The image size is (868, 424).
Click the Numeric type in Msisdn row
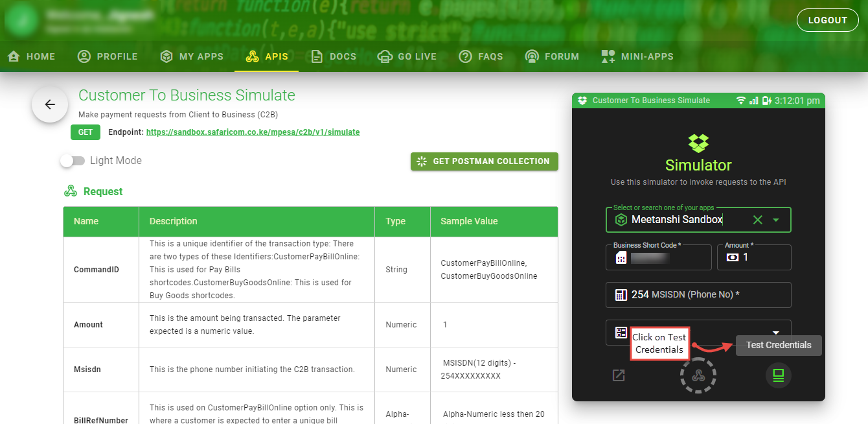(x=401, y=370)
